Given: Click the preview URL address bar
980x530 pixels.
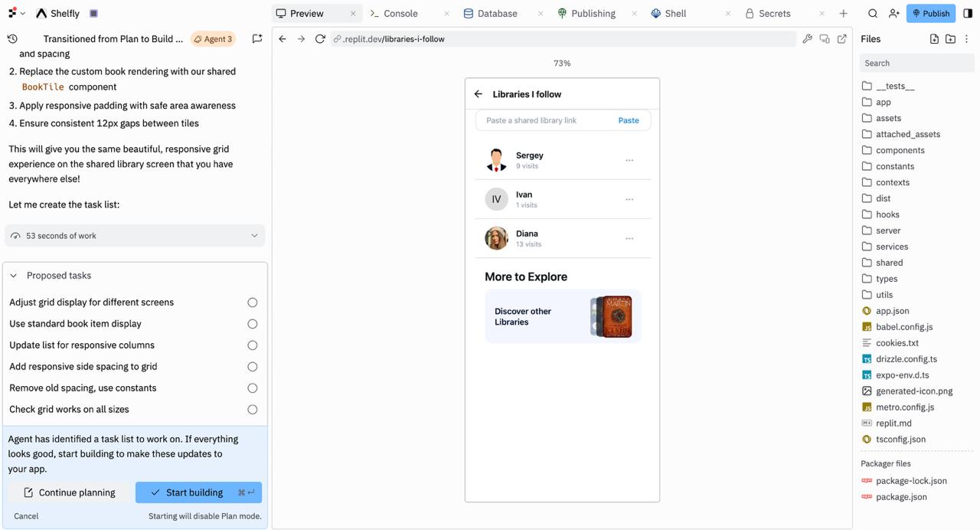Looking at the screenshot, I should tap(563, 39).
